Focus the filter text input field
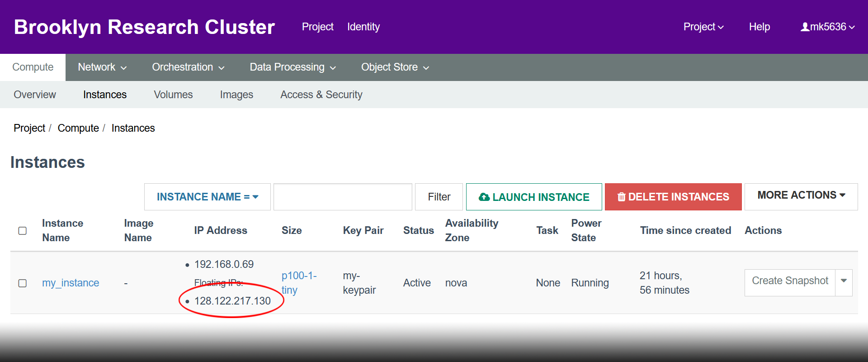The image size is (868, 362). pyautogui.click(x=343, y=197)
